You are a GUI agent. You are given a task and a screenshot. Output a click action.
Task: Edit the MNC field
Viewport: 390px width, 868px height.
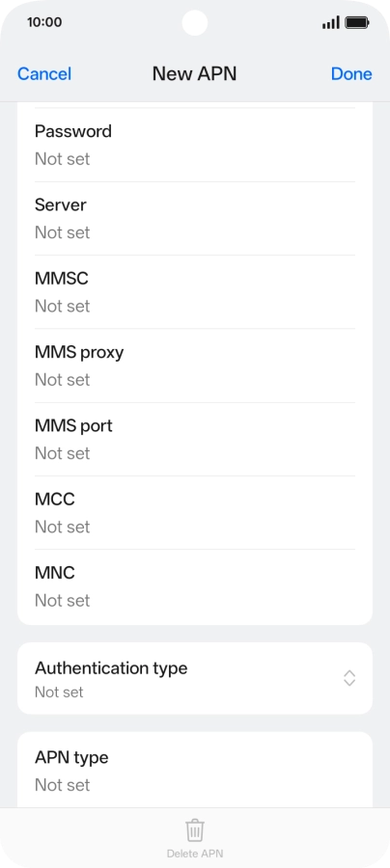click(x=195, y=586)
